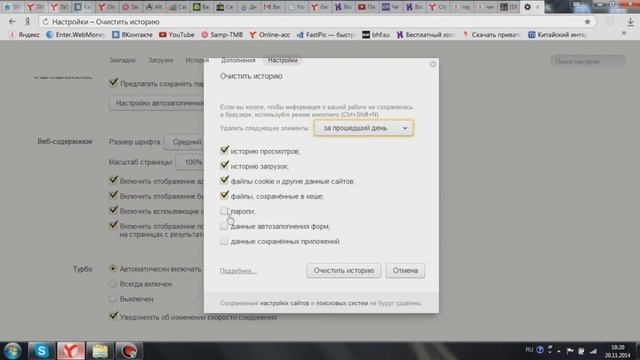The width and height of the screenshot is (640, 360).
Task: Open the red recorder taskbar icon
Action: 129,351
